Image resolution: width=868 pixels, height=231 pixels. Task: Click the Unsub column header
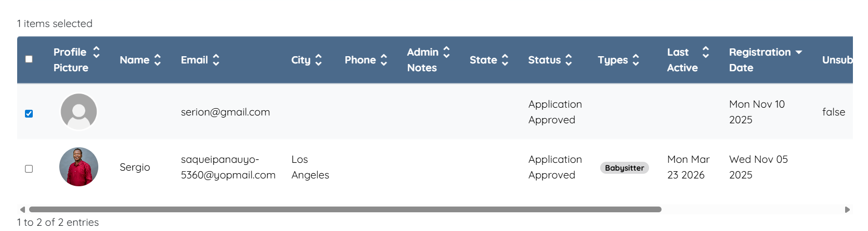[836, 60]
